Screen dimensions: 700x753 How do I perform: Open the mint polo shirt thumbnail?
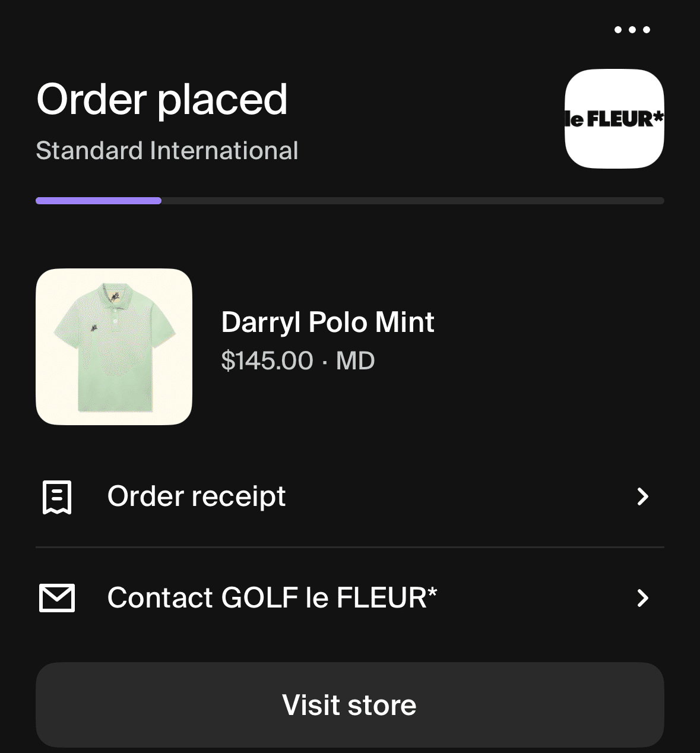pyautogui.click(x=114, y=347)
